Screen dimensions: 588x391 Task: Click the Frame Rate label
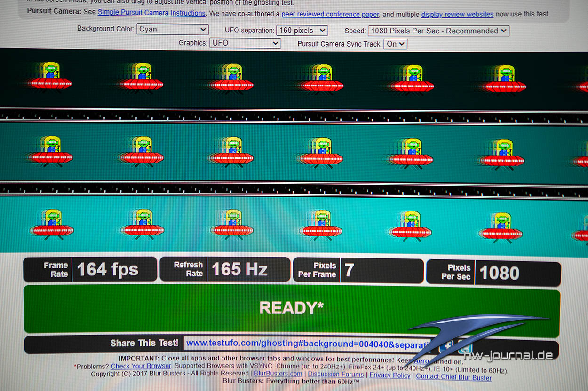point(56,270)
